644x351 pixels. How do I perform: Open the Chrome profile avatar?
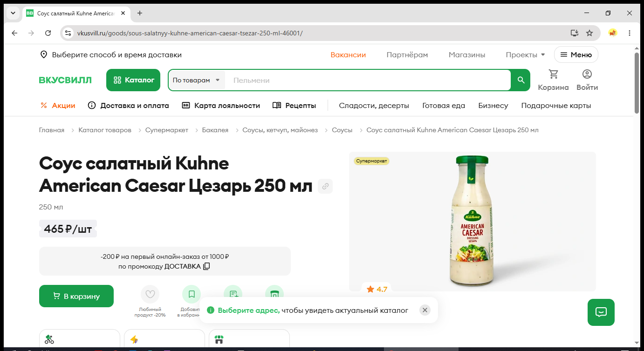(x=613, y=33)
